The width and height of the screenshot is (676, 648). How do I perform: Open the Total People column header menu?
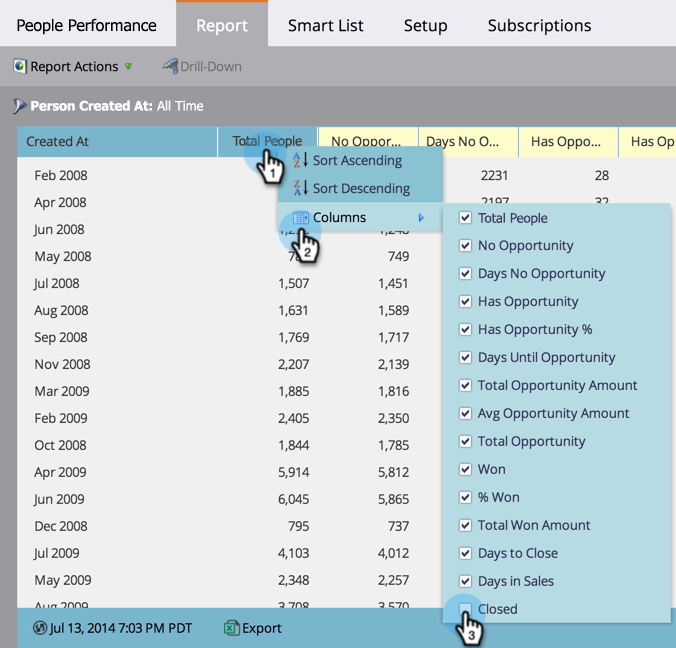tap(267, 141)
